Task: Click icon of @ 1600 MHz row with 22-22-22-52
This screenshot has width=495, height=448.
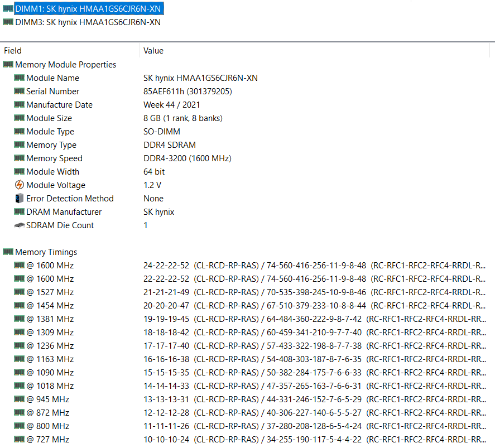Action: pyautogui.click(x=20, y=278)
